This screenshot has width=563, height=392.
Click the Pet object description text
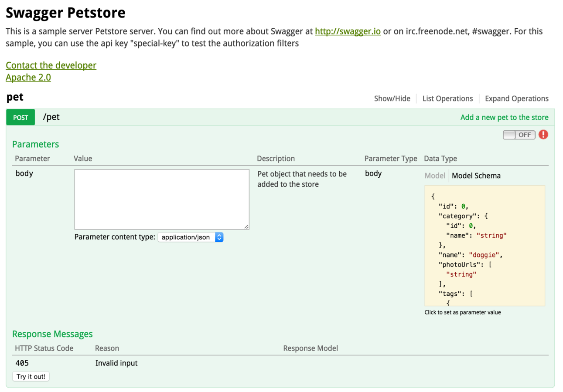(302, 179)
